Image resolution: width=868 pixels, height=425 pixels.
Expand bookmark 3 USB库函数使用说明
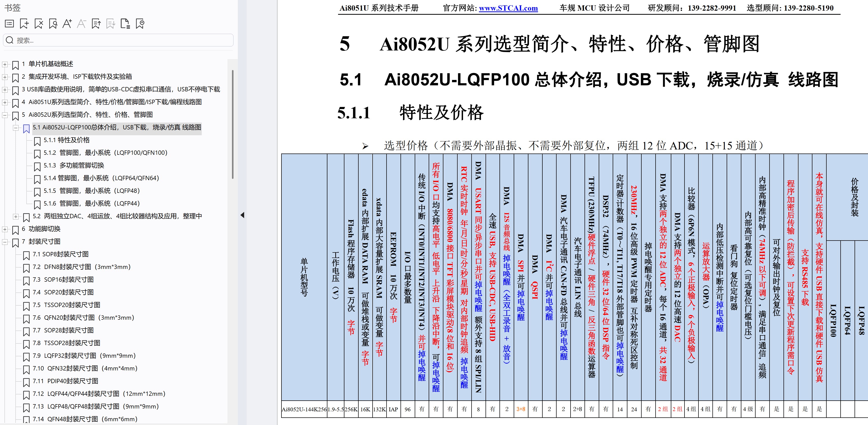pos(5,90)
